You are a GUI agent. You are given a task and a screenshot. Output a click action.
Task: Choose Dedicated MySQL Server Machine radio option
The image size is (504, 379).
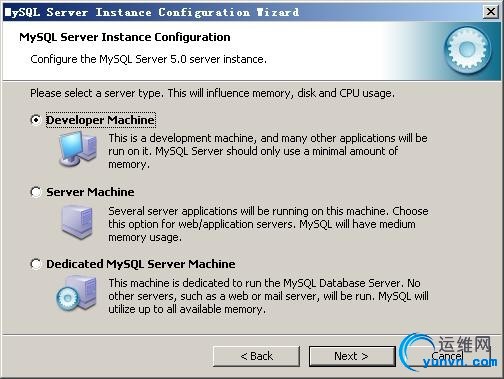(36, 264)
